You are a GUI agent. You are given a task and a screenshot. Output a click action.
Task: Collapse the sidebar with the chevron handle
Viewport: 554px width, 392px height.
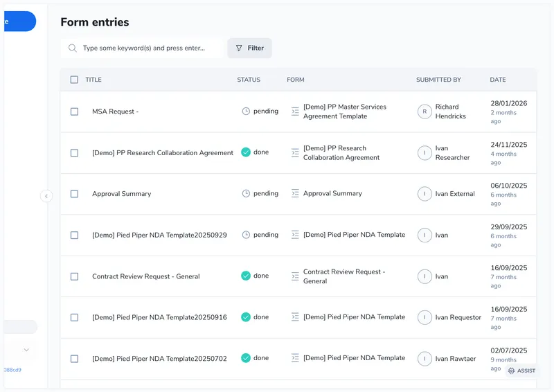pos(46,196)
